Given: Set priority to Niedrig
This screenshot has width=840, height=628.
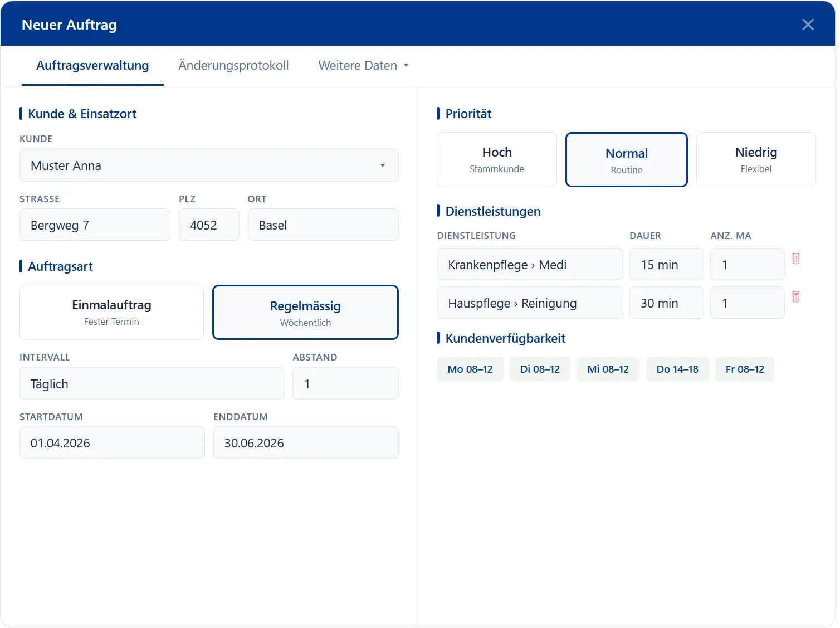Looking at the screenshot, I should [755, 160].
